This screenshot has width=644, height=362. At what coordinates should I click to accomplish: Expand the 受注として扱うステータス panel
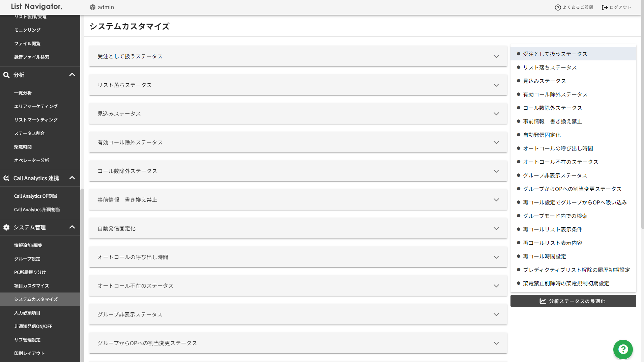298,56
